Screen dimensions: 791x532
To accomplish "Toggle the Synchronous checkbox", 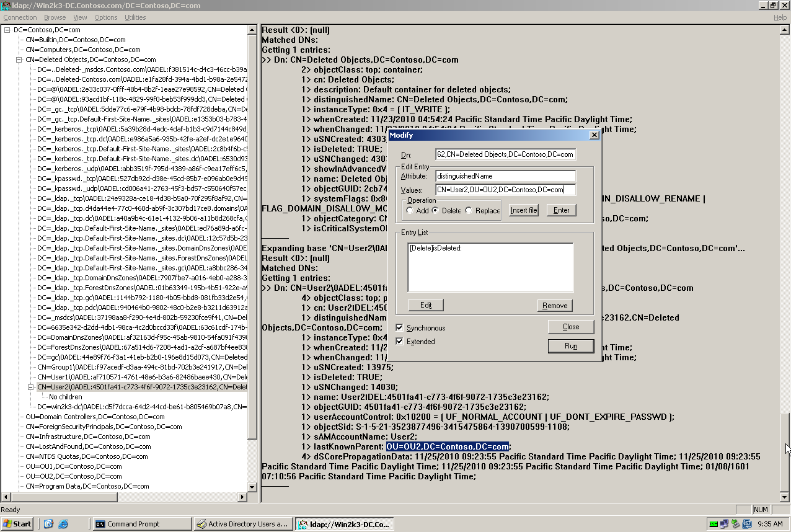I will 400,327.
